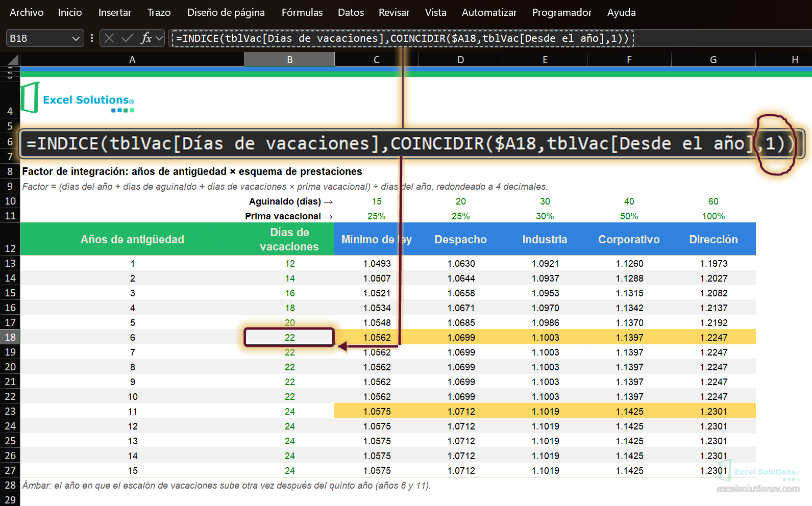Click the 100% prima vacacional cell

[x=713, y=216]
